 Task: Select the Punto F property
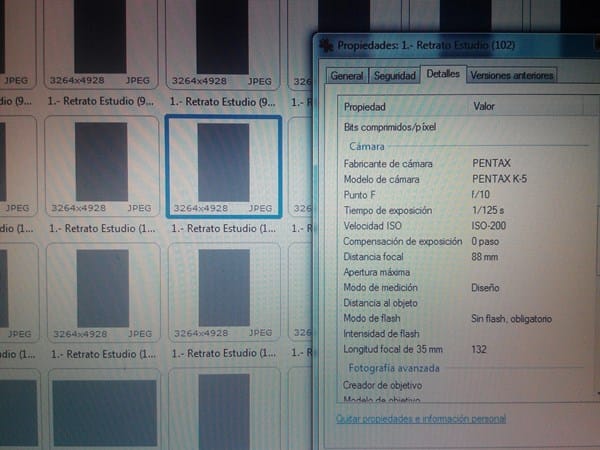pos(359,195)
